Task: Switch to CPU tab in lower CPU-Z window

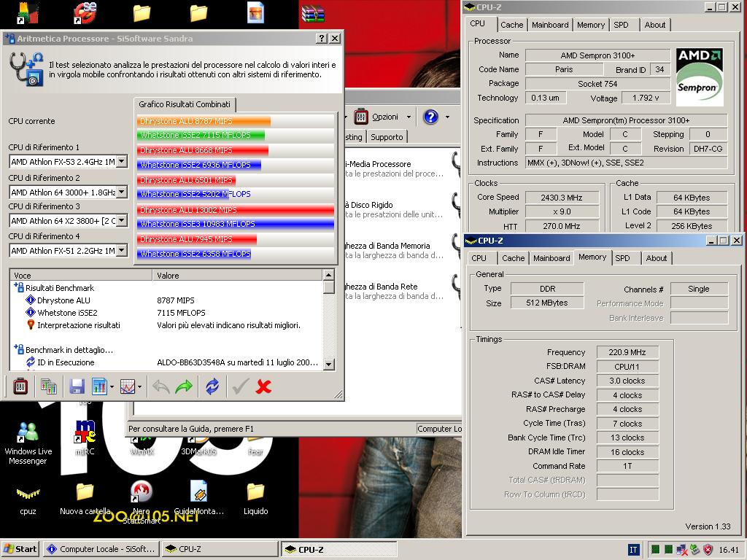Action: pyautogui.click(x=479, y=258)
